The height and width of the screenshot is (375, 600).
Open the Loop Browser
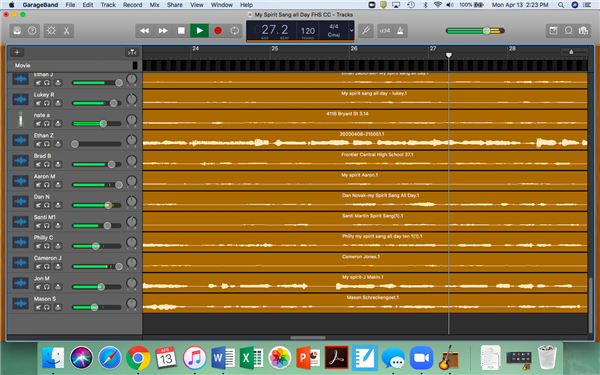click(569, 31)
